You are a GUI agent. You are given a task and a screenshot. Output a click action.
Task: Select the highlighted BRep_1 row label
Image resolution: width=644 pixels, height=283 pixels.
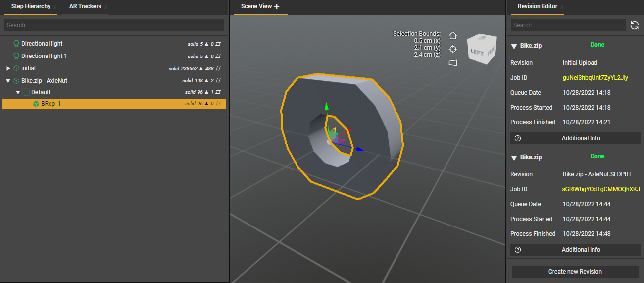[x=51, y=104]
